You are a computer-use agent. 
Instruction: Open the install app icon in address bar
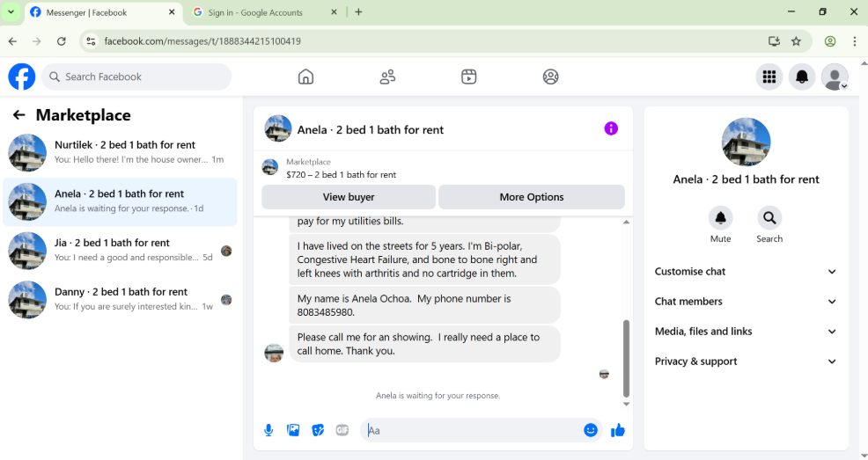pos(774,41)
